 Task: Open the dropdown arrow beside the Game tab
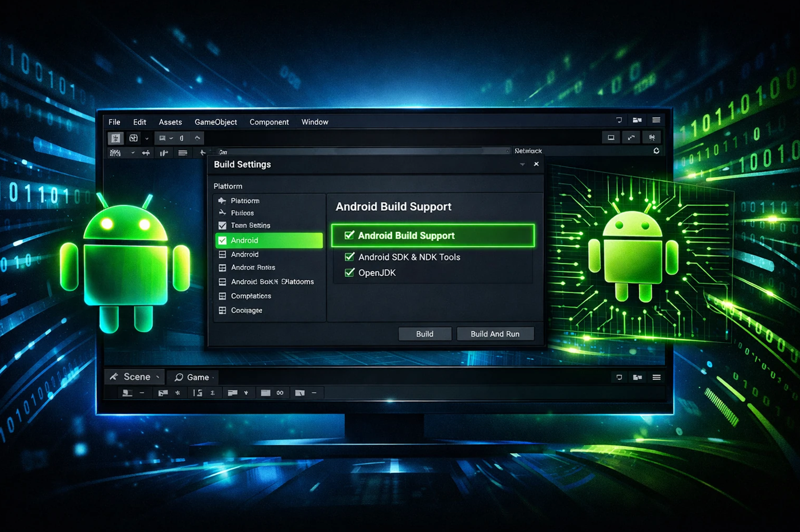(x=213, y=378)
